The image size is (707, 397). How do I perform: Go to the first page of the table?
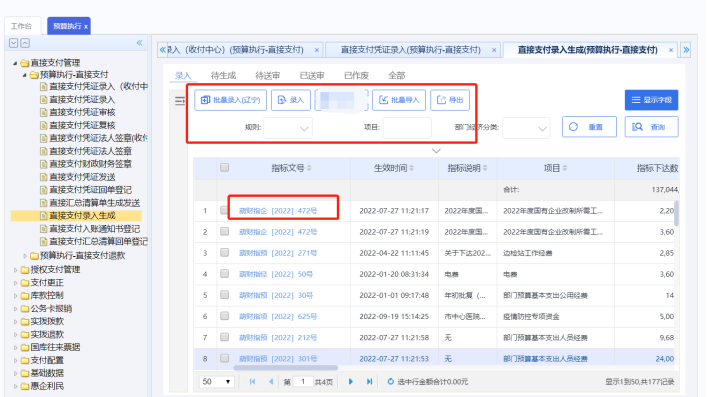[x=252, y=382]
